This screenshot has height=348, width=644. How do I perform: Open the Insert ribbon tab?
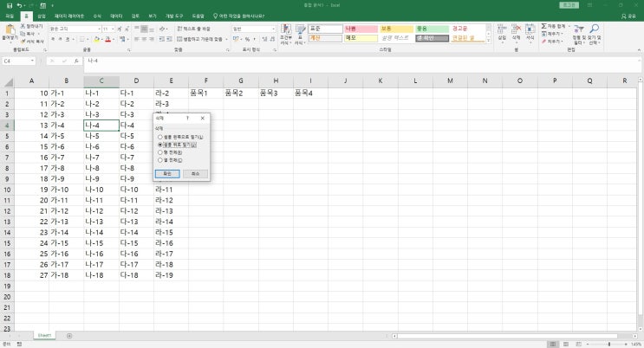[42, 16]
